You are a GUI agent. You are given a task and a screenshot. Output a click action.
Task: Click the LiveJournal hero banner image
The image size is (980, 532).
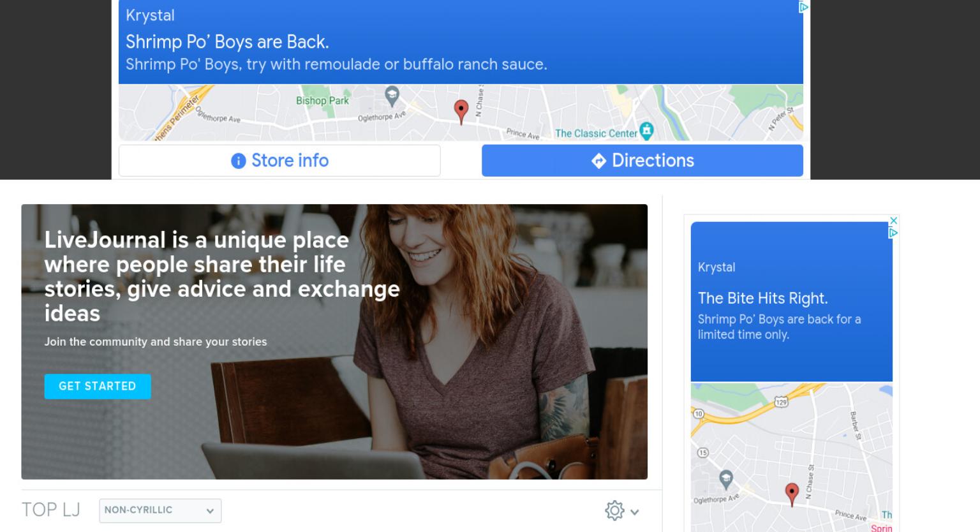(x=334, y=341)
